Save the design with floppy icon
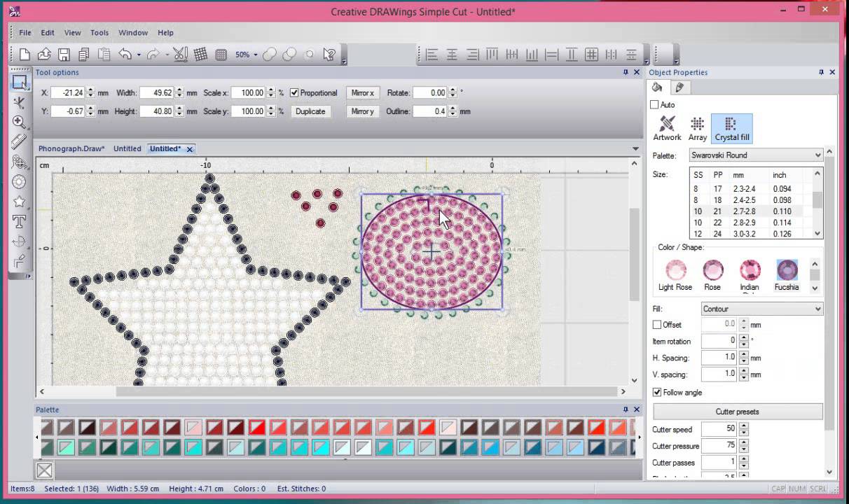 tap(64, 54)
